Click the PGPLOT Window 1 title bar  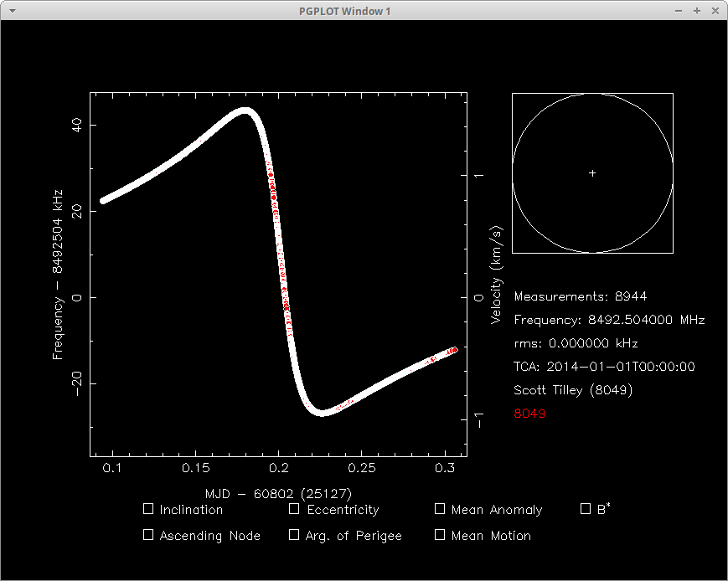[x=345, y=11]
